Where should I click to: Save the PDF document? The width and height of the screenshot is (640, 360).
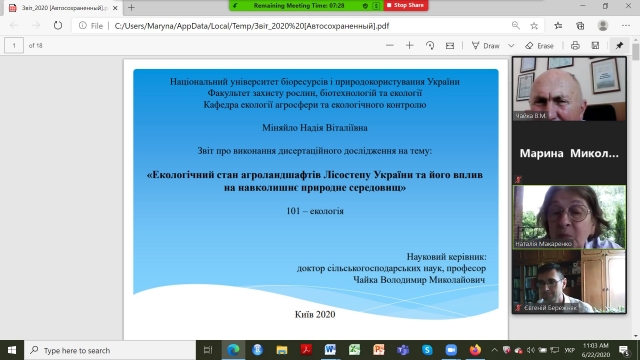[595, 45]
